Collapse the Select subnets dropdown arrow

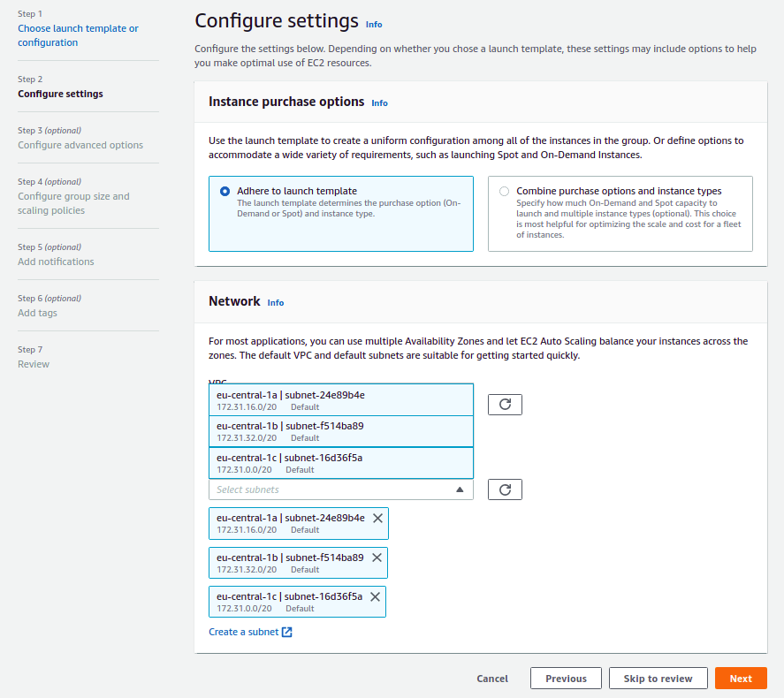[460, 489]
